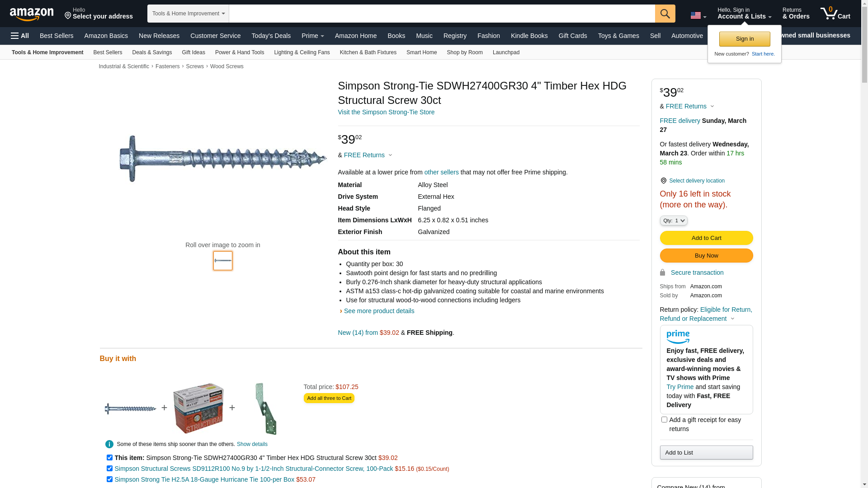Uncheck the Hurricane Tie H2.5A checkbox

tap(109, 479)
